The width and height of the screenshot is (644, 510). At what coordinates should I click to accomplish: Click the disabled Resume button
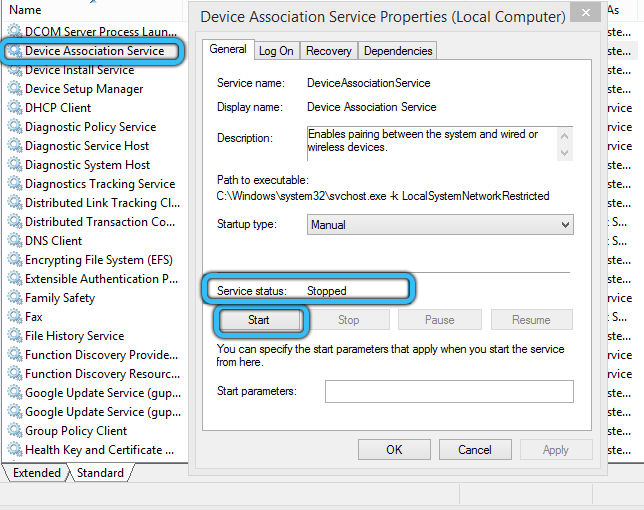[x=531, y=320]
